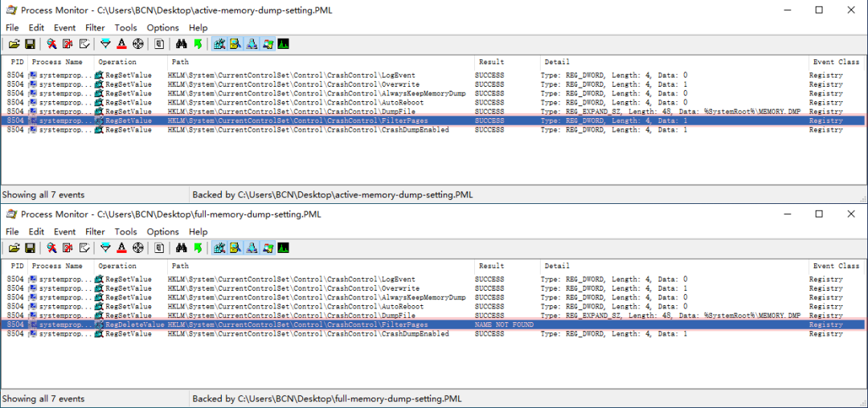Image resolution: width=868 pixels, height=408 pixels.
Task: Click Jump to Object arrow, full-memory-dump window
Action: click(x=198, y=248)
